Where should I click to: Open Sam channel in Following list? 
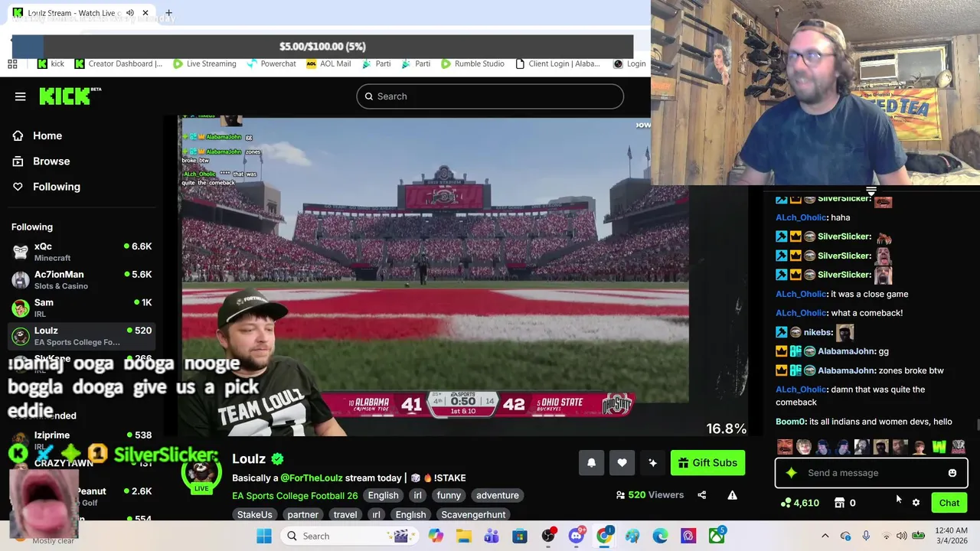[82, 308]
